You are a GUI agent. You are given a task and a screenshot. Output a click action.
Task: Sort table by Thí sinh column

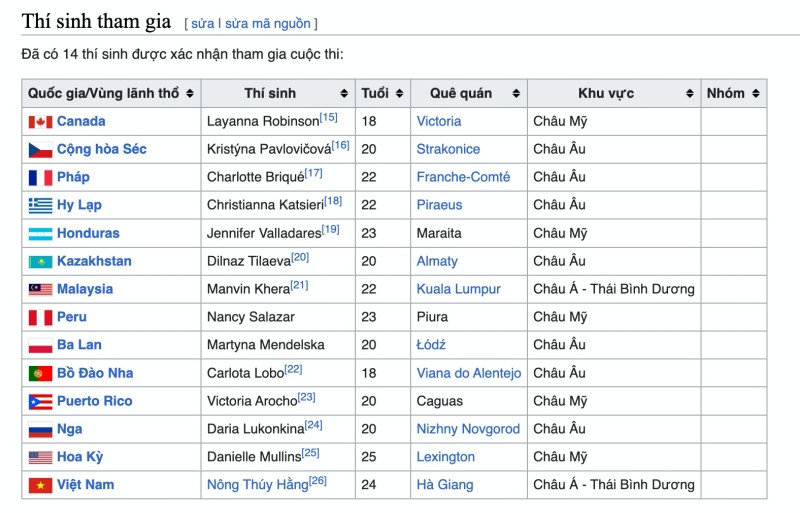(344, 94)
